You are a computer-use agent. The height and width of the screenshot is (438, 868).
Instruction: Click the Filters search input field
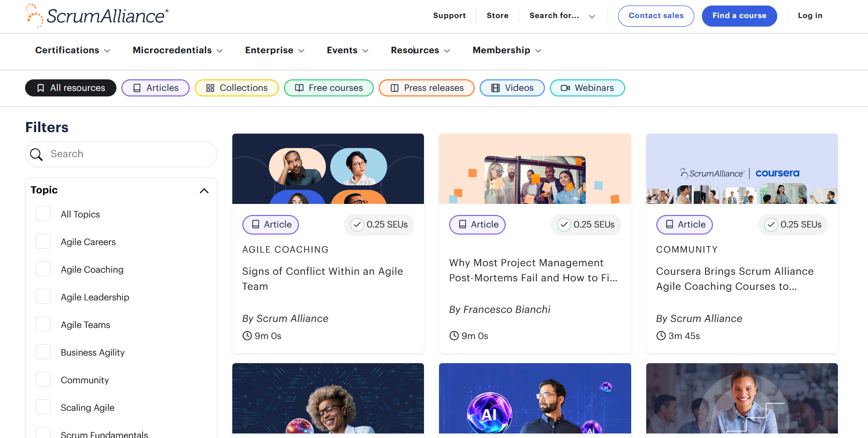click(130, 154)
